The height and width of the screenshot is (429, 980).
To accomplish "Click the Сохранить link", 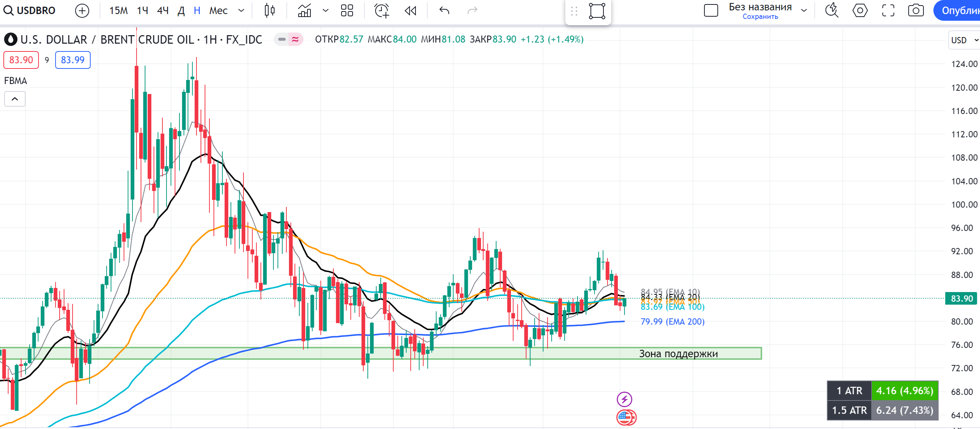I will [x=760, y=17].
